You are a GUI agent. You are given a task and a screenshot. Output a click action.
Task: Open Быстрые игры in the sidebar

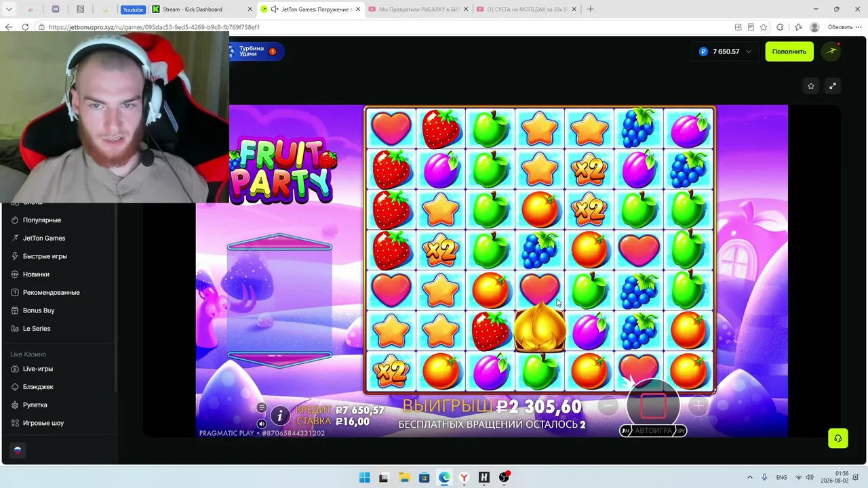[45, 256]
